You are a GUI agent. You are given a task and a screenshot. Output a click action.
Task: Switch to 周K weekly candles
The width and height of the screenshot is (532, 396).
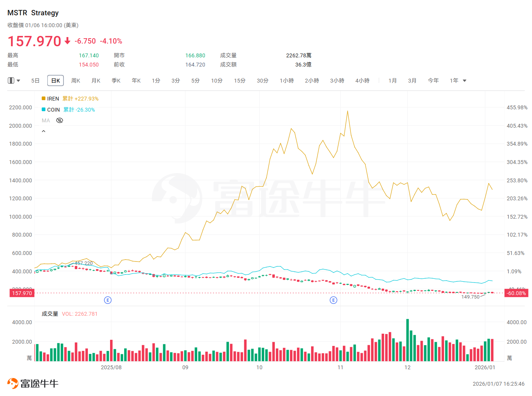[75, 81]
